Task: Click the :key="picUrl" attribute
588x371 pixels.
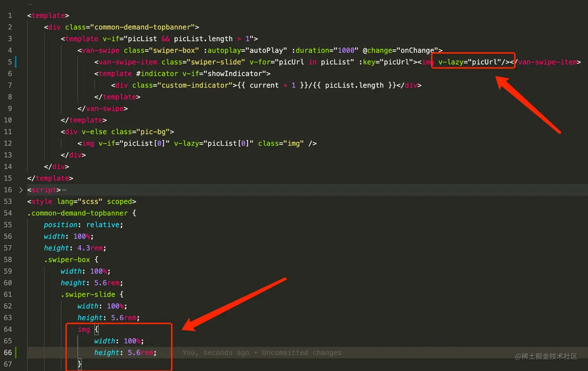Action: pyautogui.click(x=386, y=62)
